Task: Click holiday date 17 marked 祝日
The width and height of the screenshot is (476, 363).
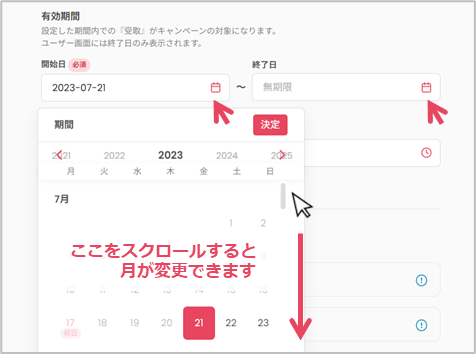Action: tap(70, 323)
